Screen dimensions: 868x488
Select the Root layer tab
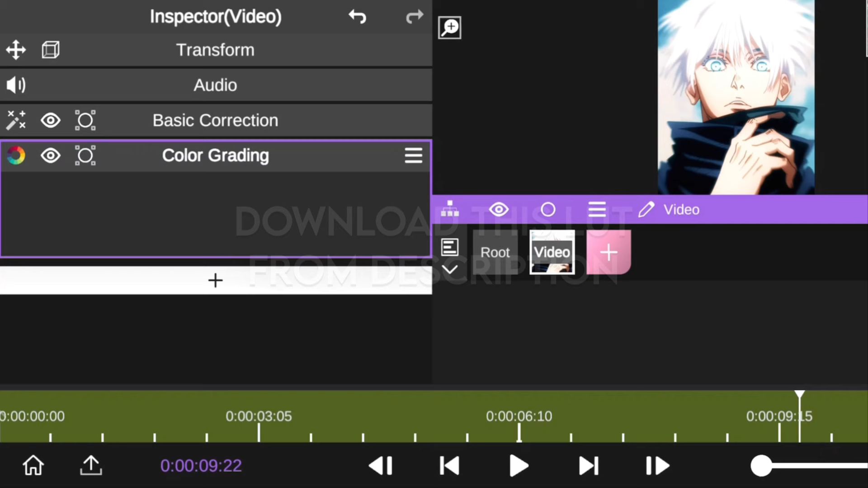495,252
